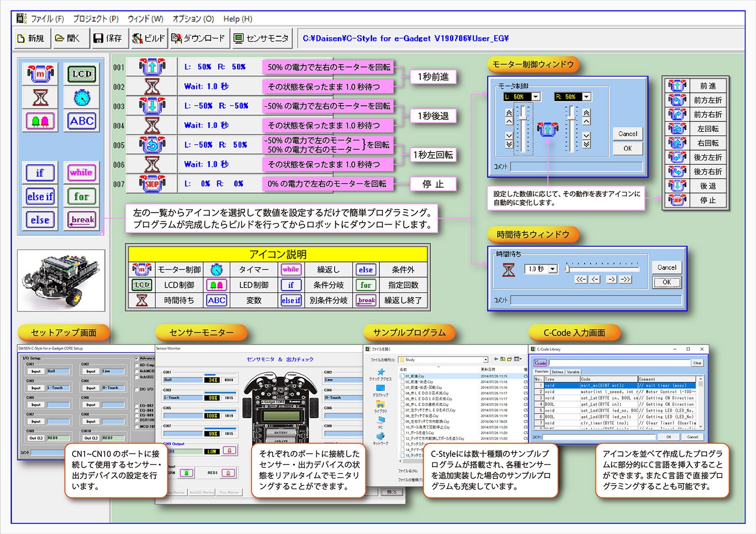Enable the EG-009 checkbox in Setup window
The width and height of the screenshot is (756, 534).
[x=137, y=416]
